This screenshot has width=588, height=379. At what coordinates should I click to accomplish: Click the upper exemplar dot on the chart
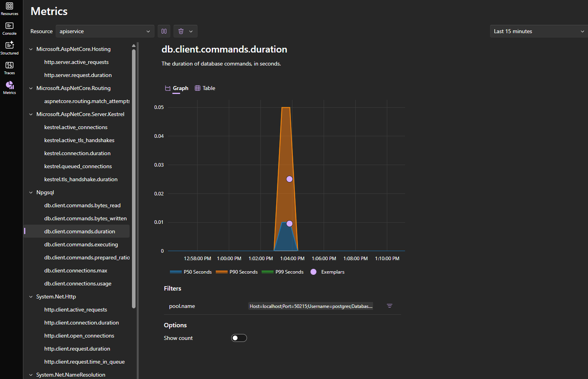[289, 179]
